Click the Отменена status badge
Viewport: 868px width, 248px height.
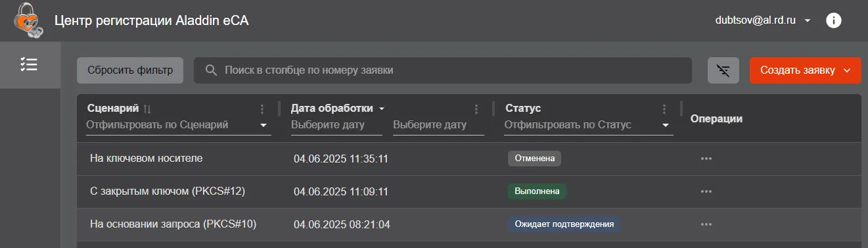pyautogui.click(x=534, y=159)
